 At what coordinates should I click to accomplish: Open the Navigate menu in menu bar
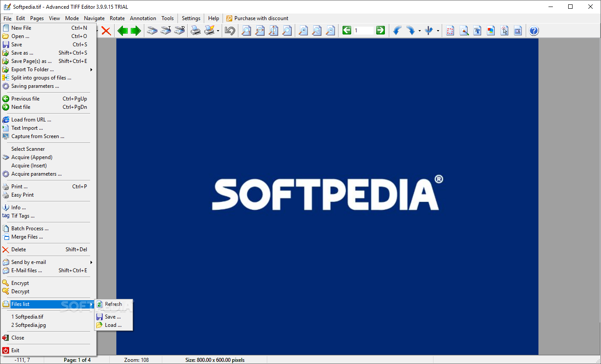(x=94, y=18)
